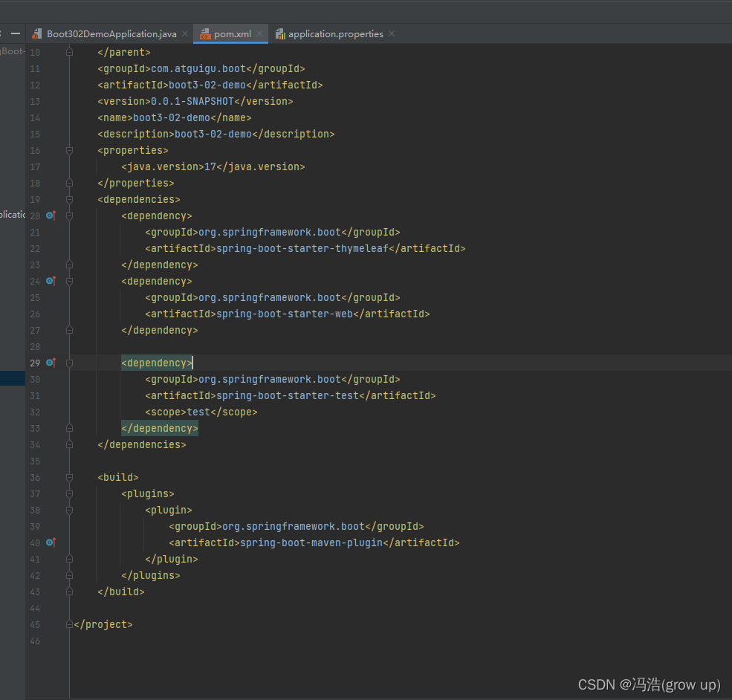The width and height of the screenshot is (732, 700).
Task: Click the highlighted closing dependency tag on line 33
Action: pyautogui.click(x=160, y=429)
